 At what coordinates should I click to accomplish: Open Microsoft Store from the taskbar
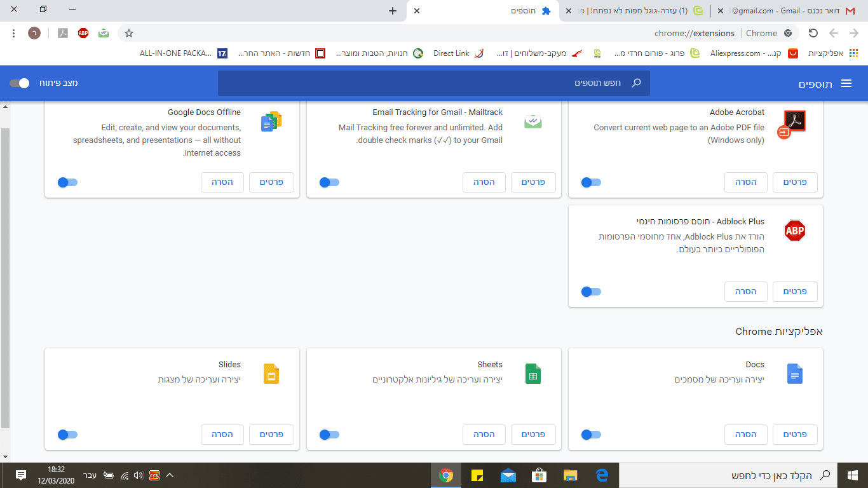point(539,475)
